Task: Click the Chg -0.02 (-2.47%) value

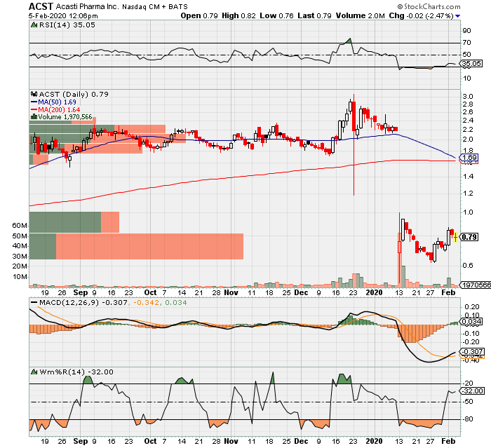Action: (x=421, y=15)
